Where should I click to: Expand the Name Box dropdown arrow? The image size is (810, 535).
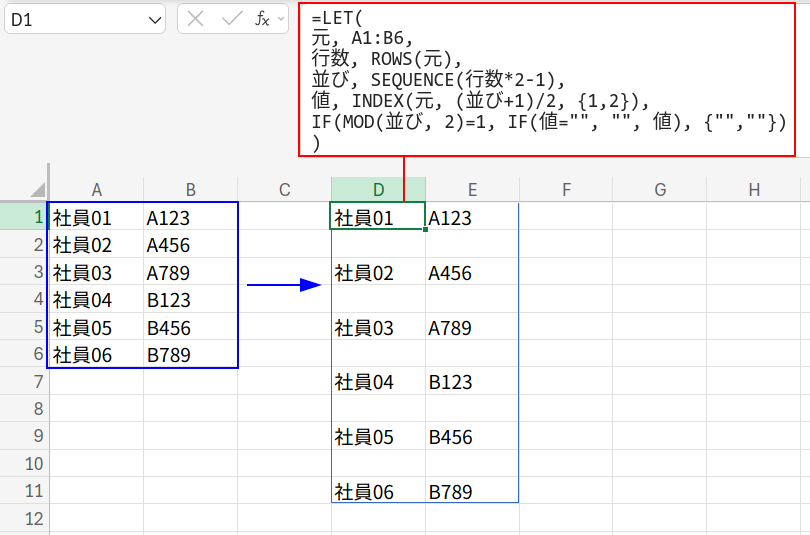pos(154,19)
